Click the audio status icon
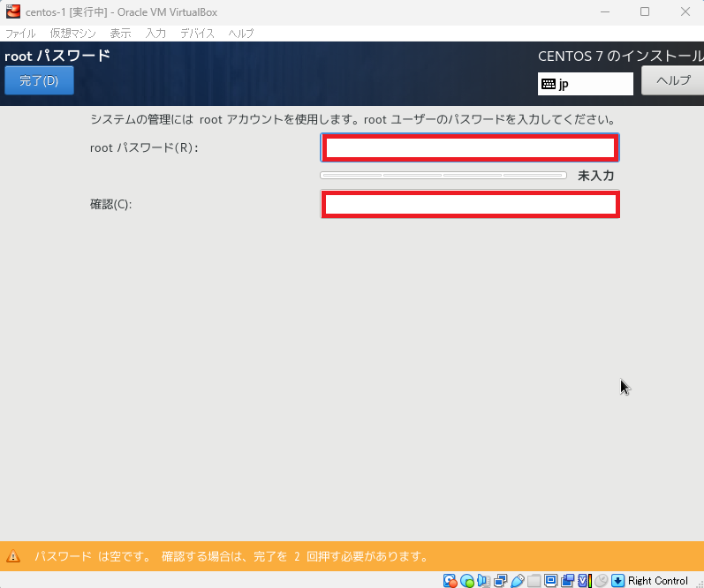The width and height of the screenshot is (704, 588). tap(483, 580)
